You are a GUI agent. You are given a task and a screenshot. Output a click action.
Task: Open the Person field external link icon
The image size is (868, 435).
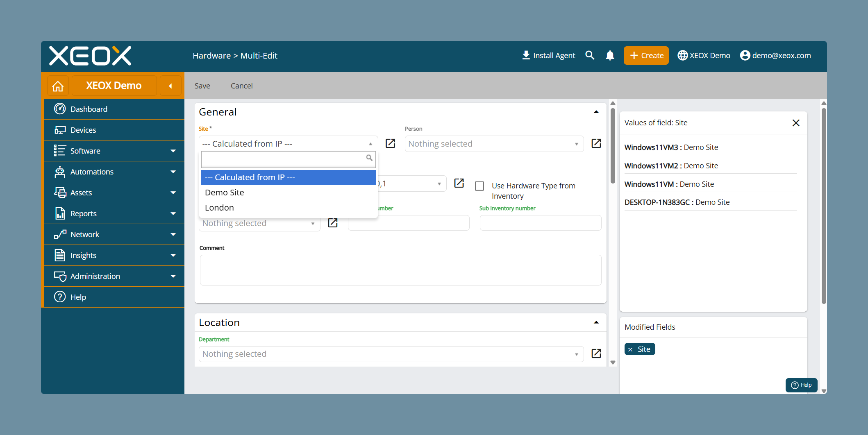click(596, 143)
